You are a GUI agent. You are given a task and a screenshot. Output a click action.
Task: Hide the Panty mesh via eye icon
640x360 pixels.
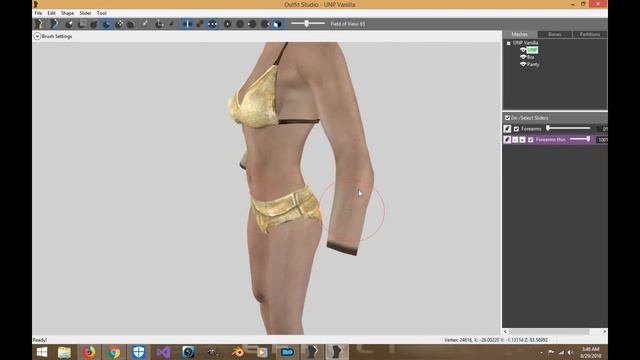[x=523, y=64]
